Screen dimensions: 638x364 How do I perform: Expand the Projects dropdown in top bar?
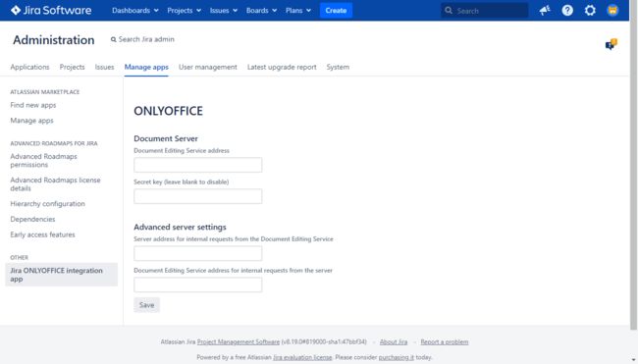[184, 11]
